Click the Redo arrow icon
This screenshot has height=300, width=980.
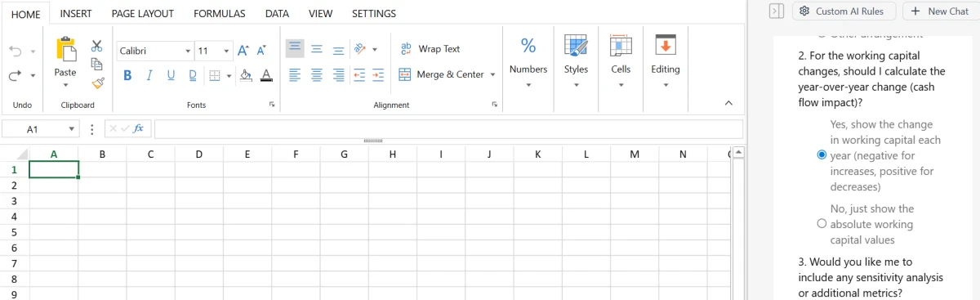click(16, 75)
